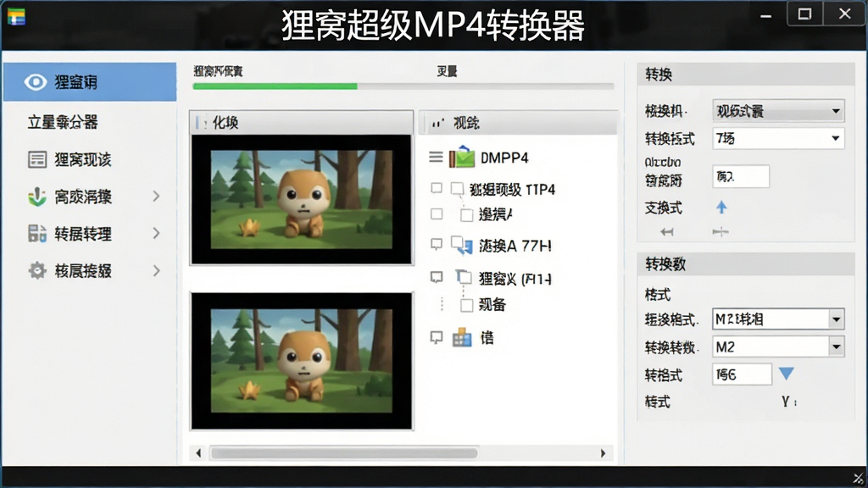Open the first dropdown in the 转换 panel

coord(778,111)
